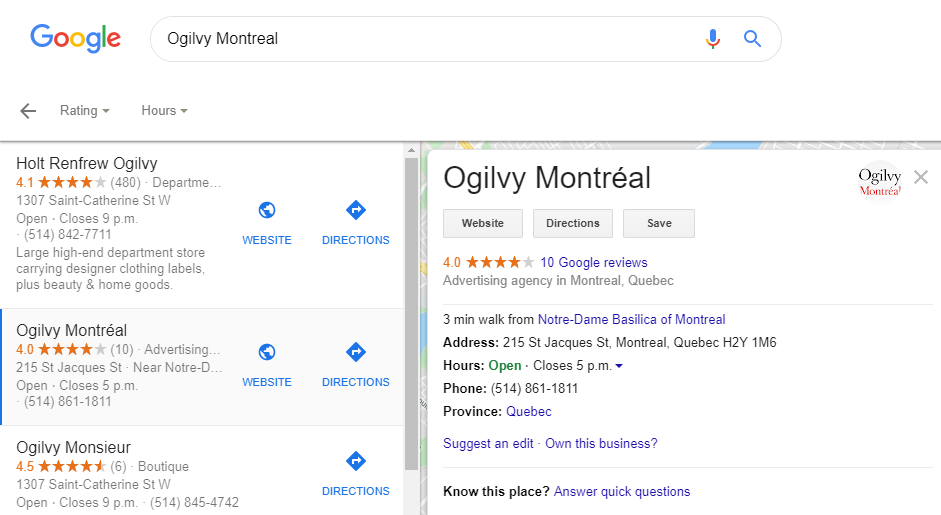
Task: Open Holt Renfrew Ogilvy website globe icon
Action: point(267,211)
